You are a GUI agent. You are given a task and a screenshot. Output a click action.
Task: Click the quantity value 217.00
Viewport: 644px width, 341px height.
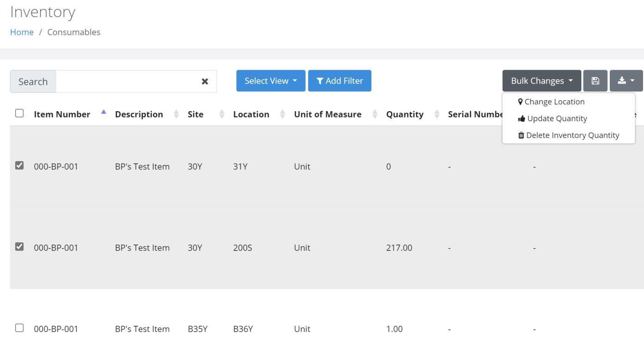pyautogui.click(x=399, y=248)
